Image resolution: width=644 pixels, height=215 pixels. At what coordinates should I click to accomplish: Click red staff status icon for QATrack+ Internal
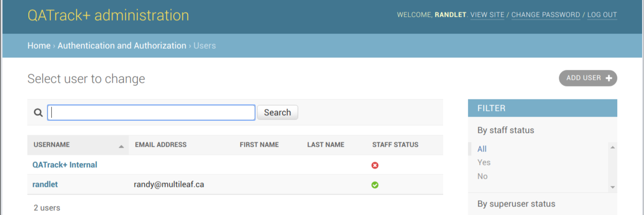coord(375,165)
